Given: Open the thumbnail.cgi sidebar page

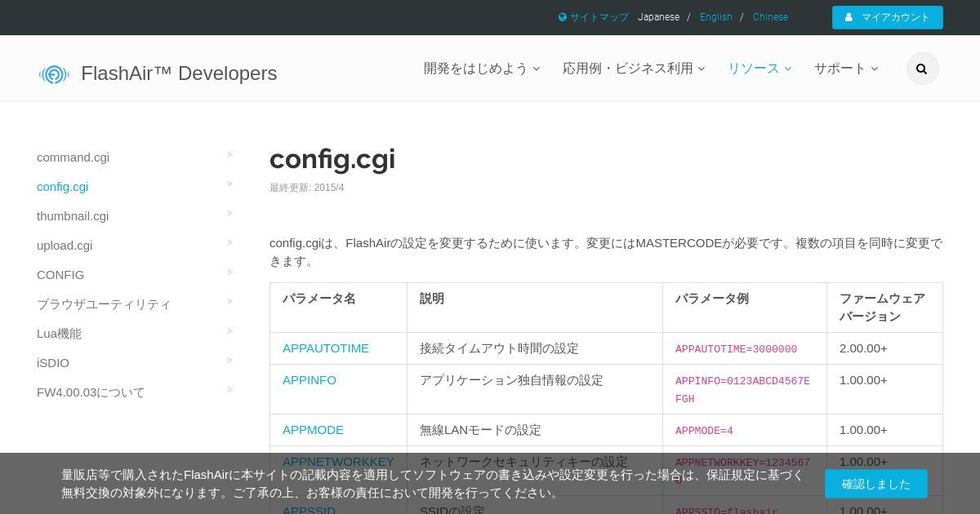Looking at the screenshot, I should [73, 216].
